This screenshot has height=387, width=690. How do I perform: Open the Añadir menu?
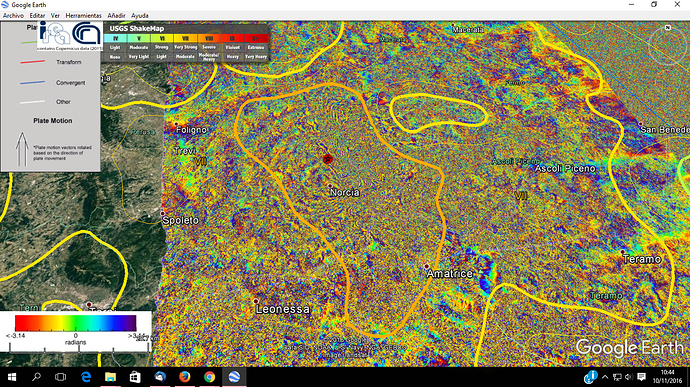[116, 15]
